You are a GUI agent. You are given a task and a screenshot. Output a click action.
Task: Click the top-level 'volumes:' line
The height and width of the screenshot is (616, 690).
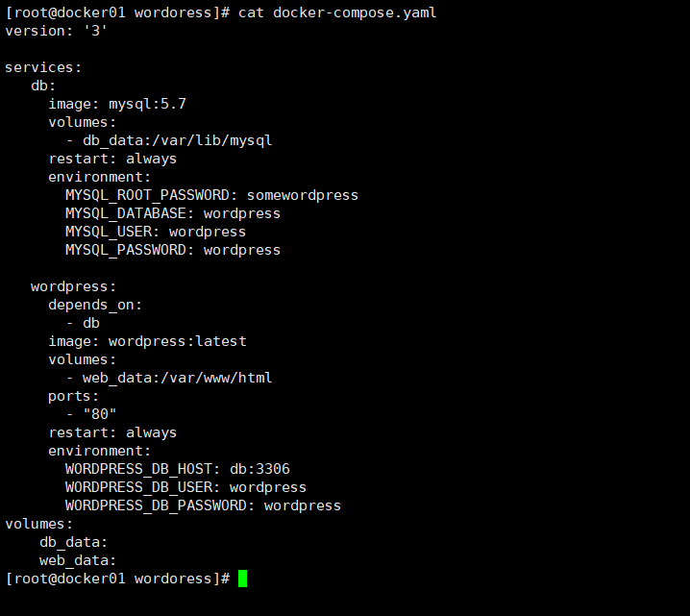pos(39,524)
